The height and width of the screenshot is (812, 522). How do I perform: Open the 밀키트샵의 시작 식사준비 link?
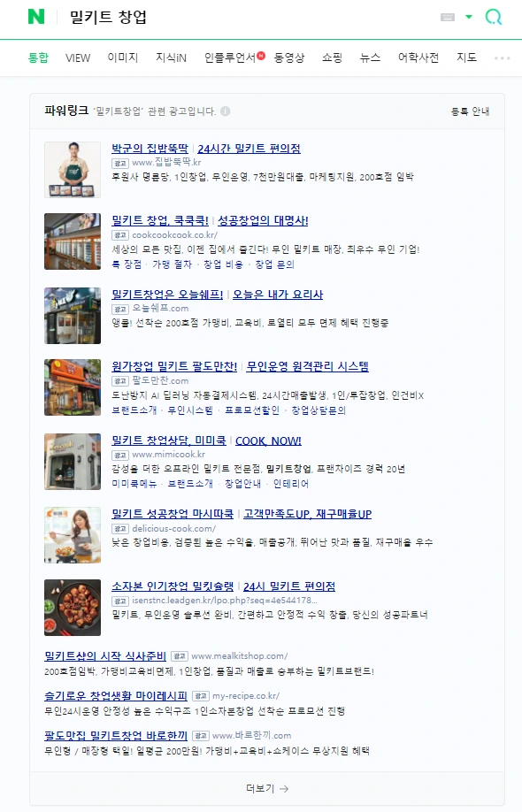click(105, 656)
